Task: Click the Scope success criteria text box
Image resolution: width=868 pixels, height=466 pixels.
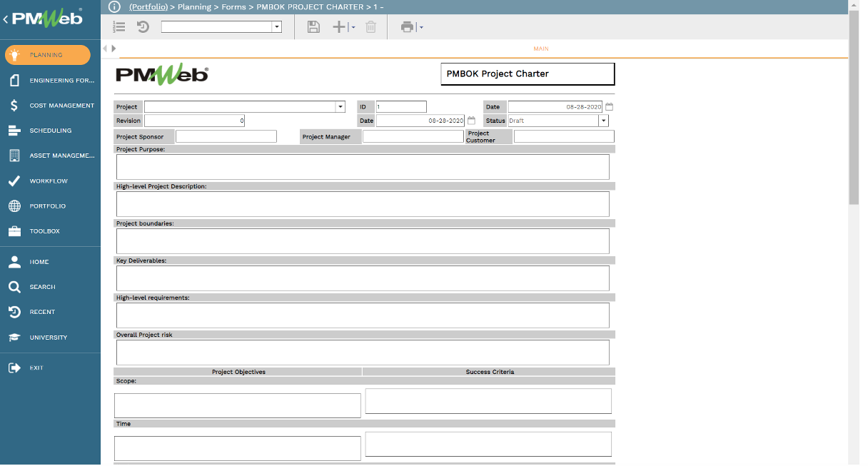Action: (x=488, y=401)
